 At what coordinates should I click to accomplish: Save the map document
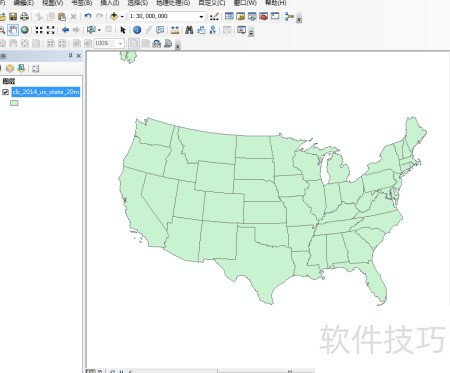click(13, 16)
